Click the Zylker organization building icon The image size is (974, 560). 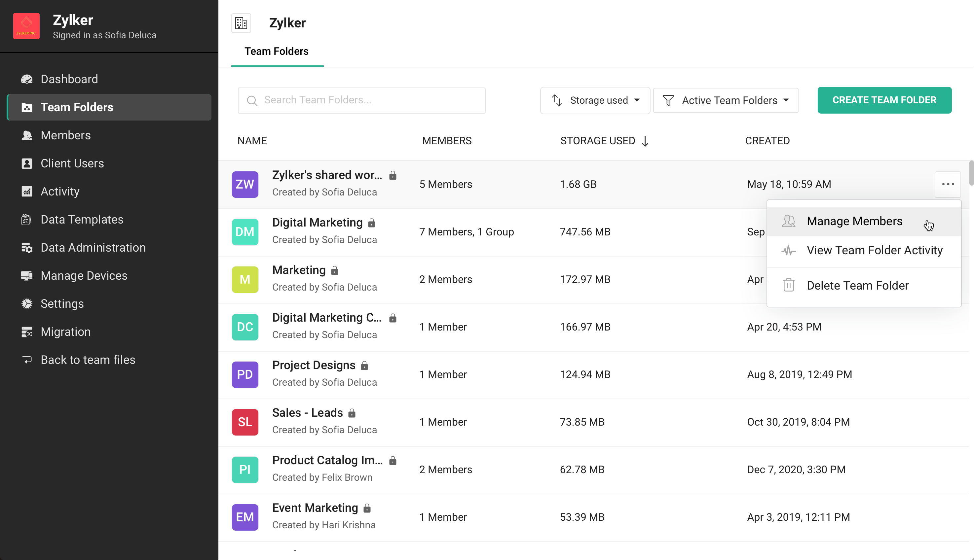pos(241,23)
